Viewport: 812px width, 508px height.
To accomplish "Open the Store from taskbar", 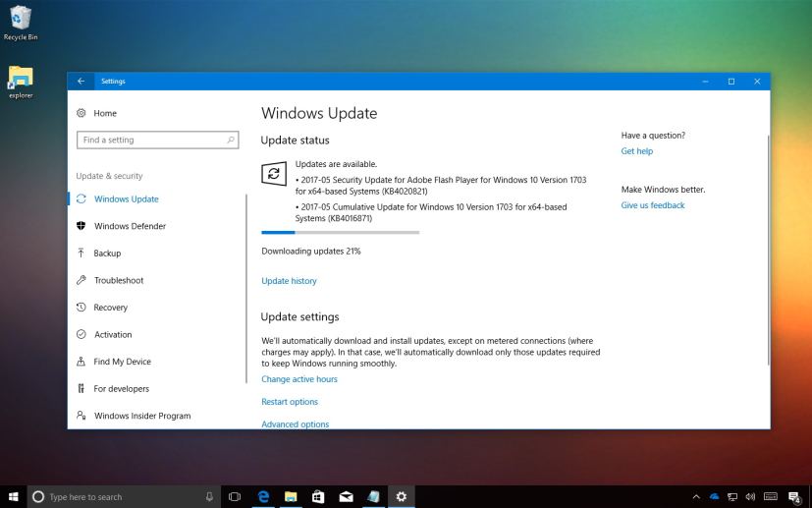I will tap(318, 497).
